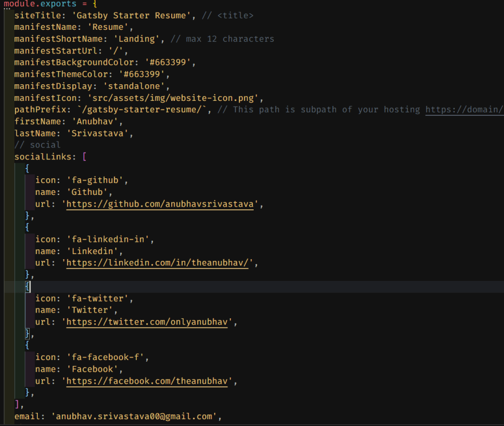Click the '// social' comment line
This screenshot has width=504, height=426.
[37, 145]
